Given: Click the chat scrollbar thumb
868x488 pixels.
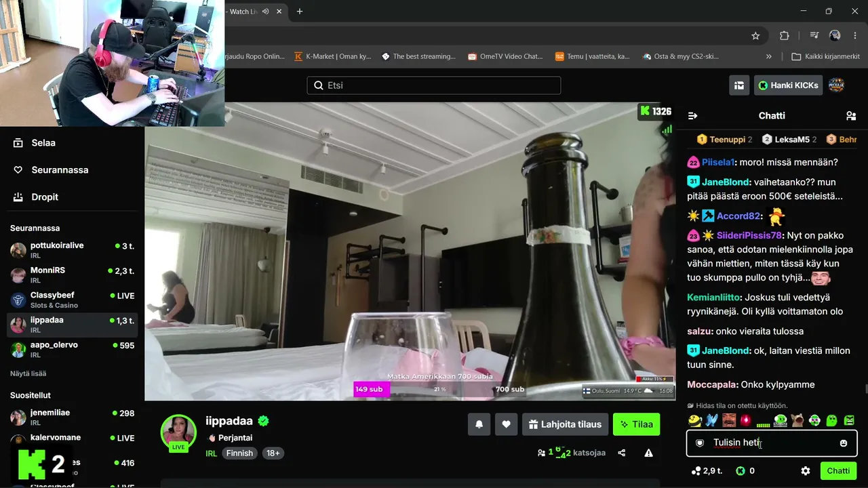Looking at the screenshot, I should coord(865,389).
